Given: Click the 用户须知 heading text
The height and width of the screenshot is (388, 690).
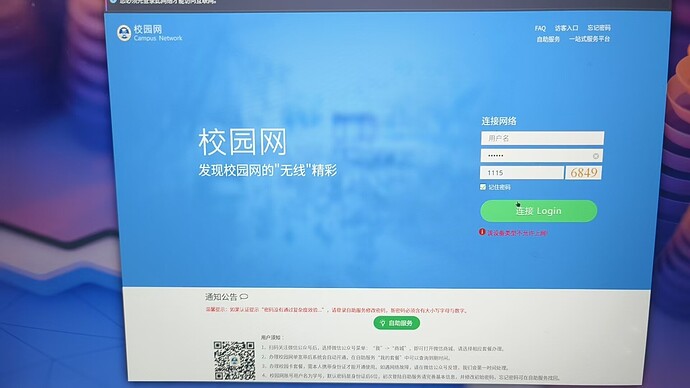Looking at the screenshot, I should 272,337.
